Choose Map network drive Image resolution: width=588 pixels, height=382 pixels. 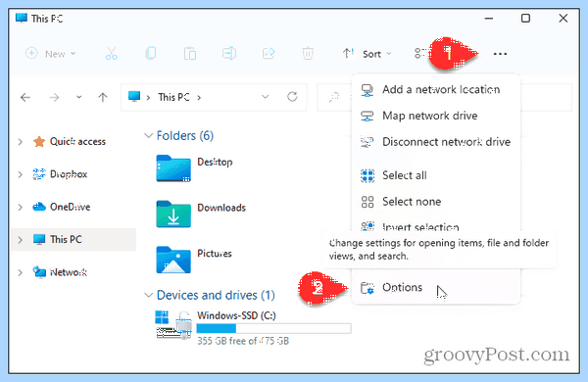[436, 116]
